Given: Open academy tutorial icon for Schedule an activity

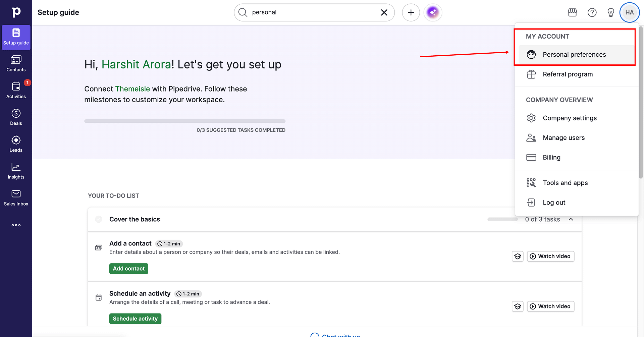Looking at the screenshot, I should (518, 306).
